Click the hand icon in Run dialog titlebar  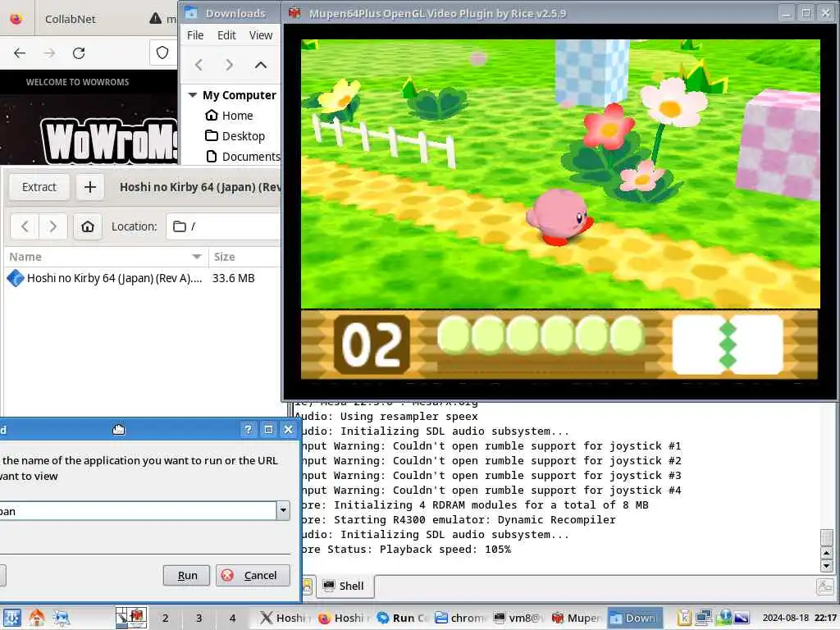[118, 429]
